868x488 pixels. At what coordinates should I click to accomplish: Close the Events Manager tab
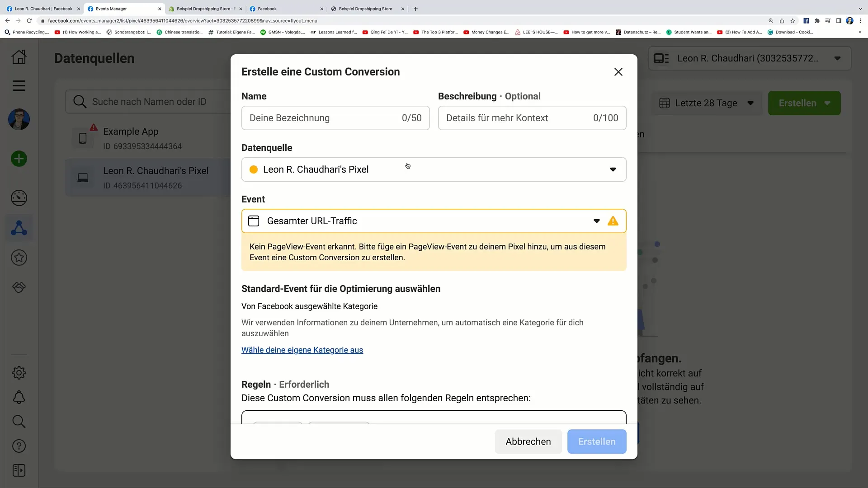click(x=160, y=9)
